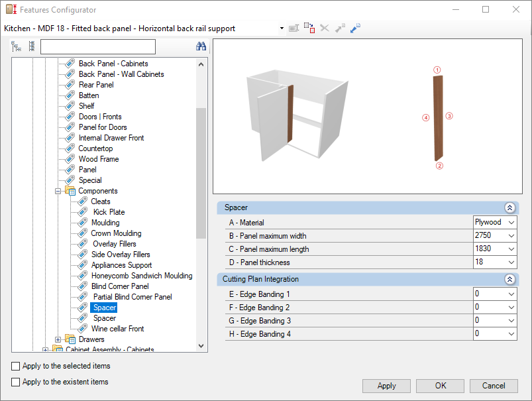Click the tag icon beside Rear Panel
532x401 pixels.
(x=70, y=85)
